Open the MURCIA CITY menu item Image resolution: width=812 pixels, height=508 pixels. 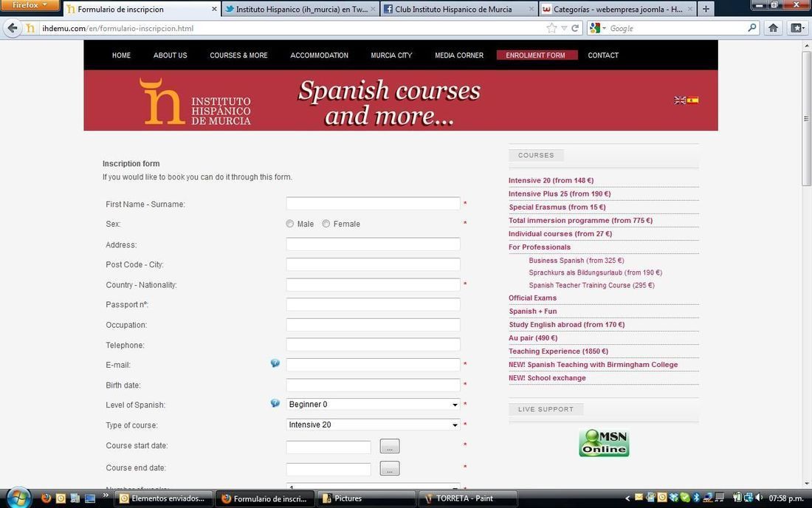(x=391, y=55)
